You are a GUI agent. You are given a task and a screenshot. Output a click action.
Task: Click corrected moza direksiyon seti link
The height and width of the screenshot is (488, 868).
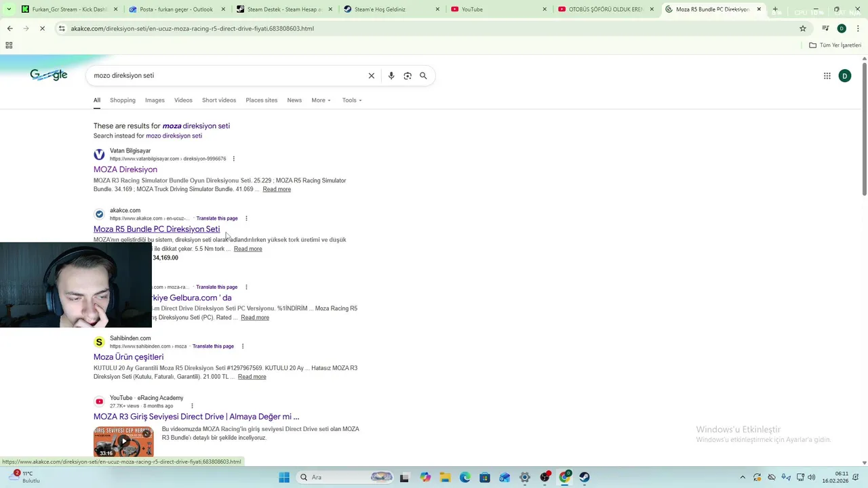point(196,126)
